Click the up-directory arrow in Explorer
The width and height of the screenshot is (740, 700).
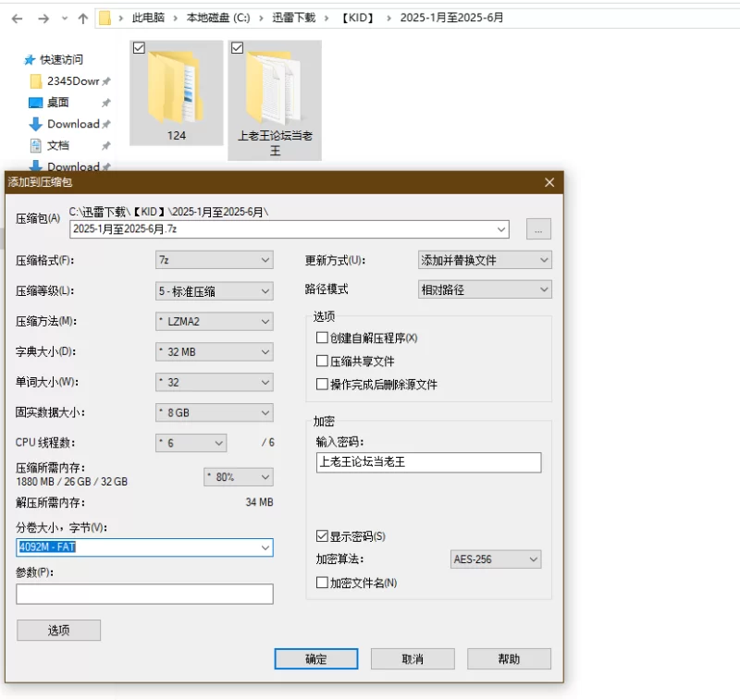tap(83, 18)
